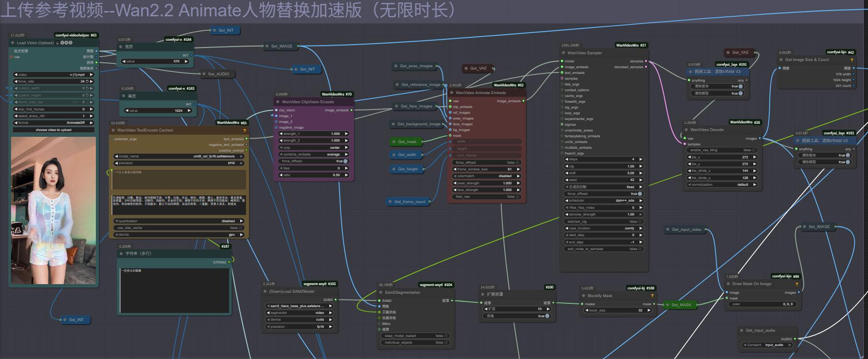Click the uploaded video preview thumbnail

[53, 210]
